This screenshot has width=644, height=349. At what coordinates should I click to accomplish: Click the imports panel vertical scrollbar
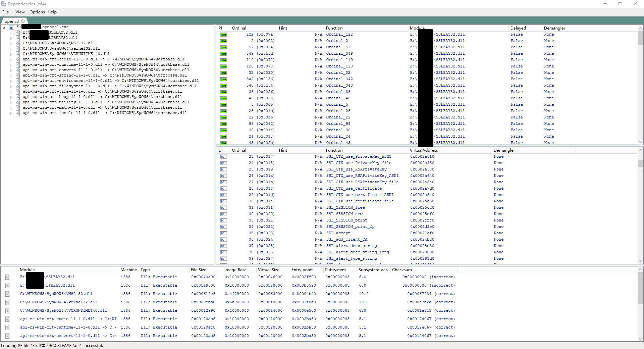[x=641, y=39]
